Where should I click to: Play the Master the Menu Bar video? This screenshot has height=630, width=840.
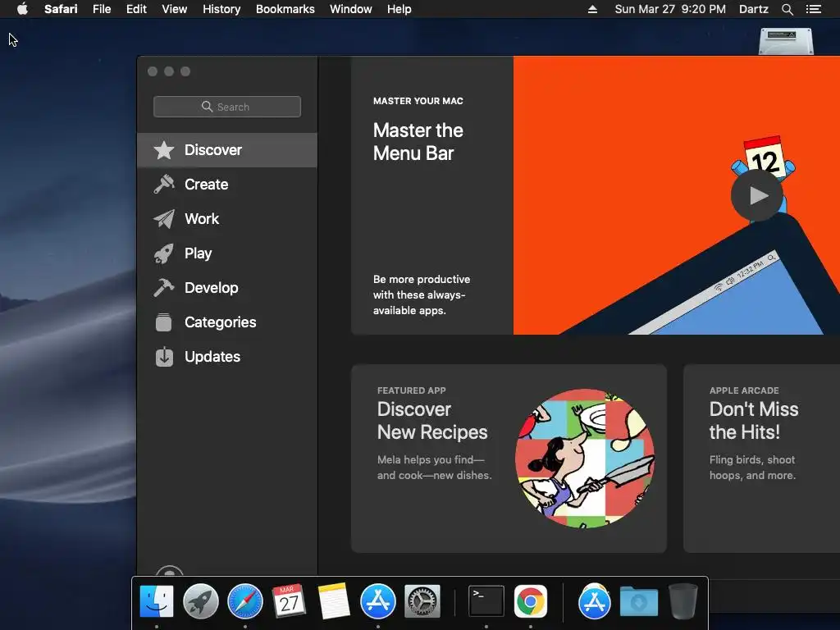pyautogui.click(x=757, y=195)
